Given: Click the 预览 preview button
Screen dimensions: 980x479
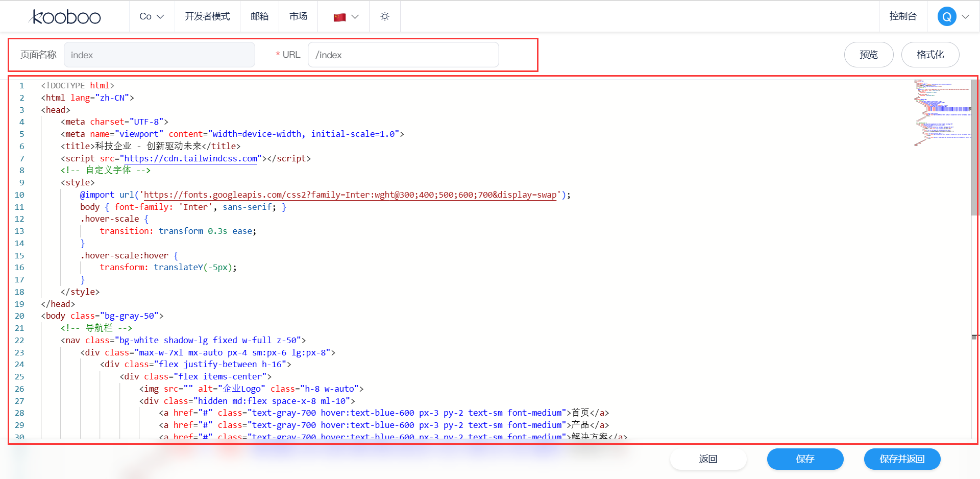Looking at the screenshot, I should point(869,55).
